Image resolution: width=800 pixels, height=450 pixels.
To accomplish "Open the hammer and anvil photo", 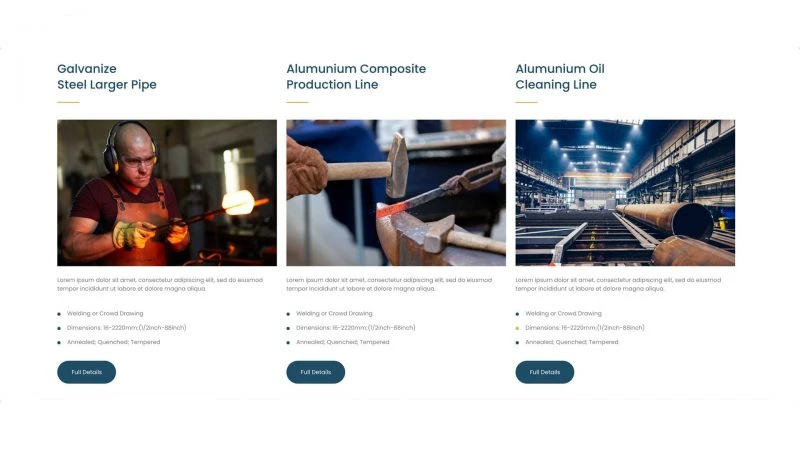I will (396, 193).
